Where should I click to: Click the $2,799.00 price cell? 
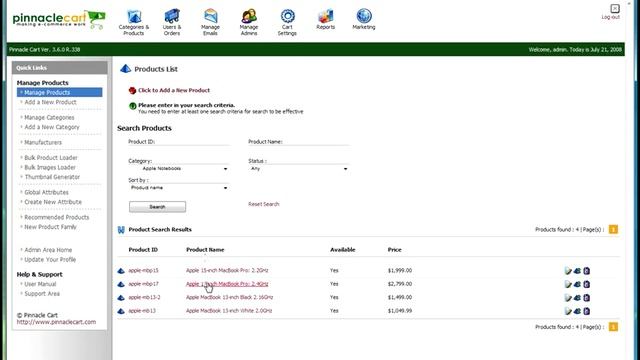click(x=400, y=284)
